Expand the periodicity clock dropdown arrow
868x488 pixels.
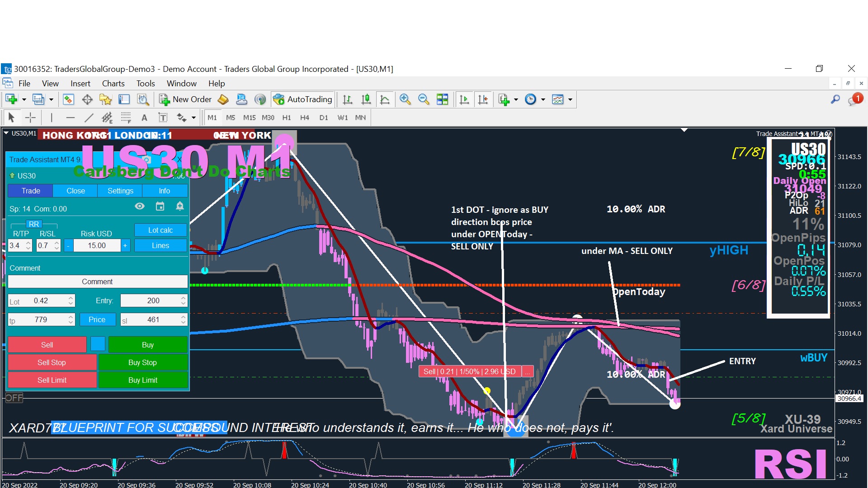(x=543, y=99)
